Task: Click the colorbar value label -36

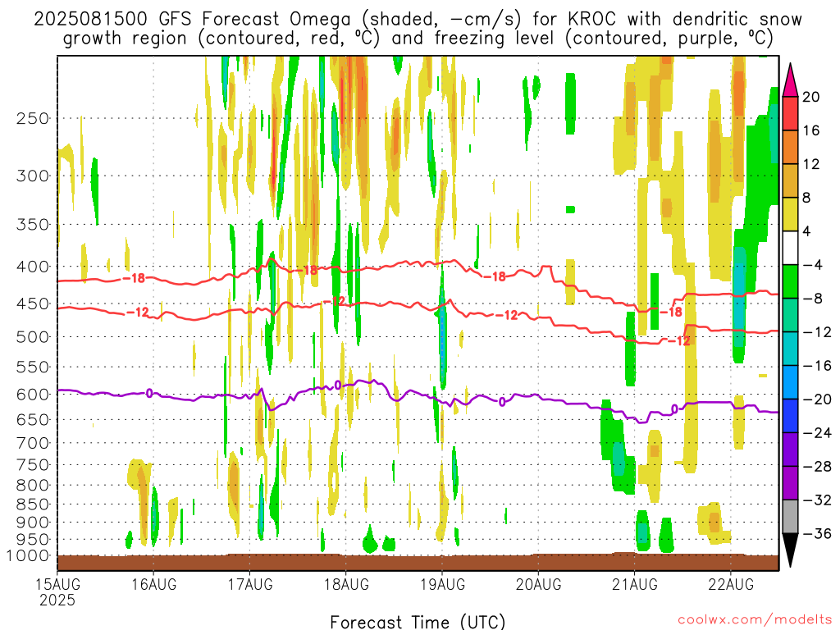Action: (818, 533)
